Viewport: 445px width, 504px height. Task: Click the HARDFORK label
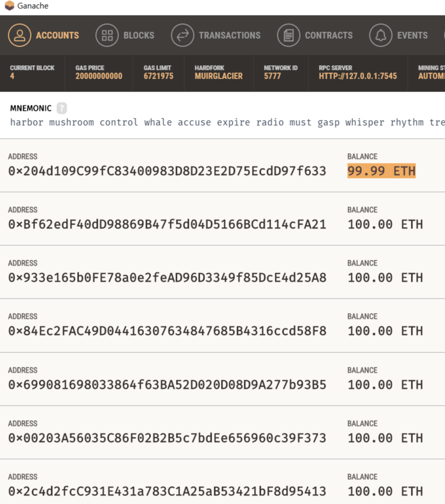[210, 68]
